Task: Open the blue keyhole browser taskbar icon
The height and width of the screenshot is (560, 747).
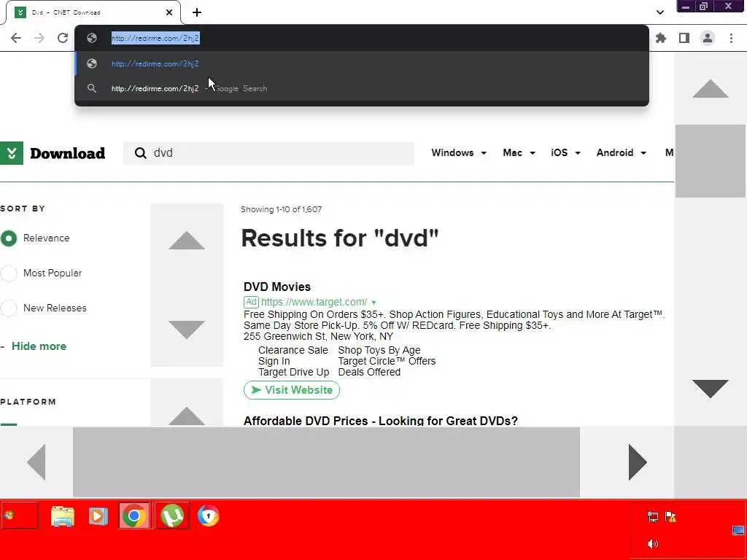Action: [x=208, y=516]
